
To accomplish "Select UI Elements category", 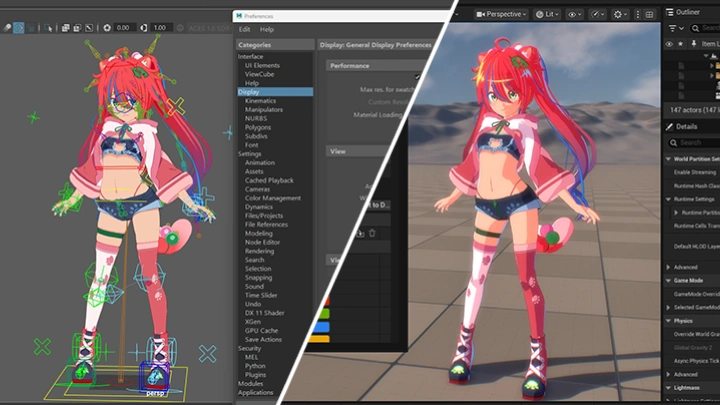I will [x=262, y=65].
